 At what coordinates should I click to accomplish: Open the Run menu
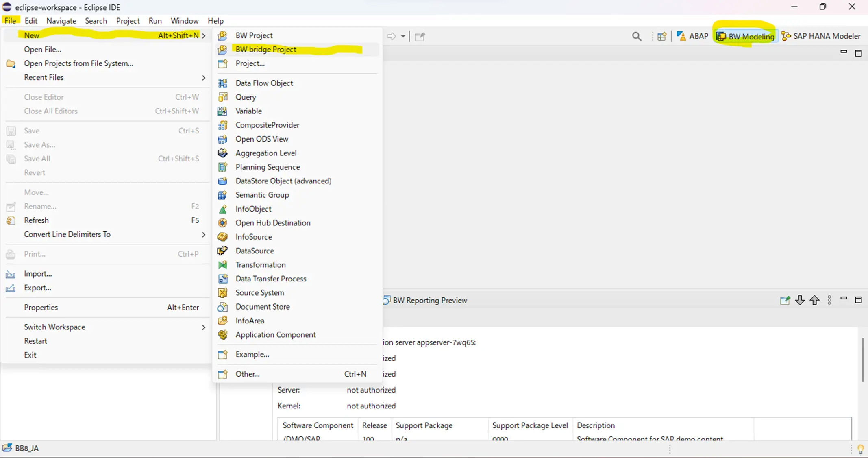(155, 21)
